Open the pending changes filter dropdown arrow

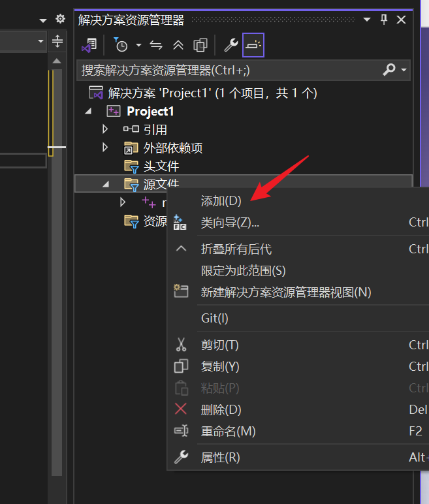tap(138, 45)
